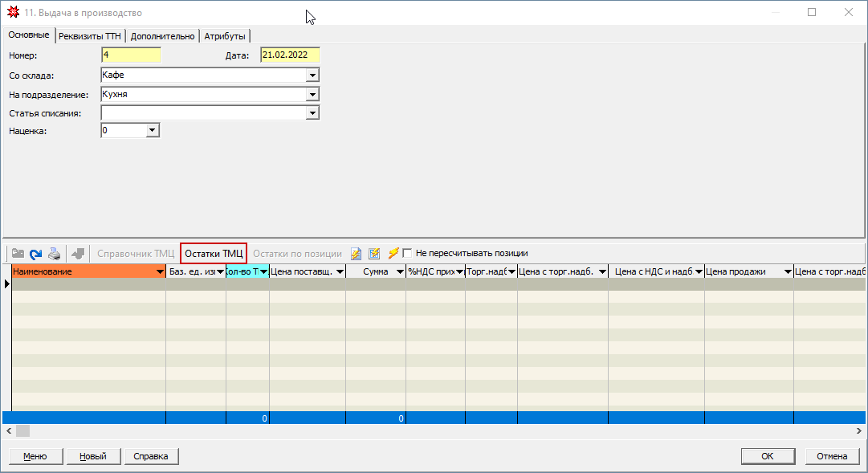The image size is (868, 473).
Task: Click the red star application icon in the title bar
Action: point(13,13)
